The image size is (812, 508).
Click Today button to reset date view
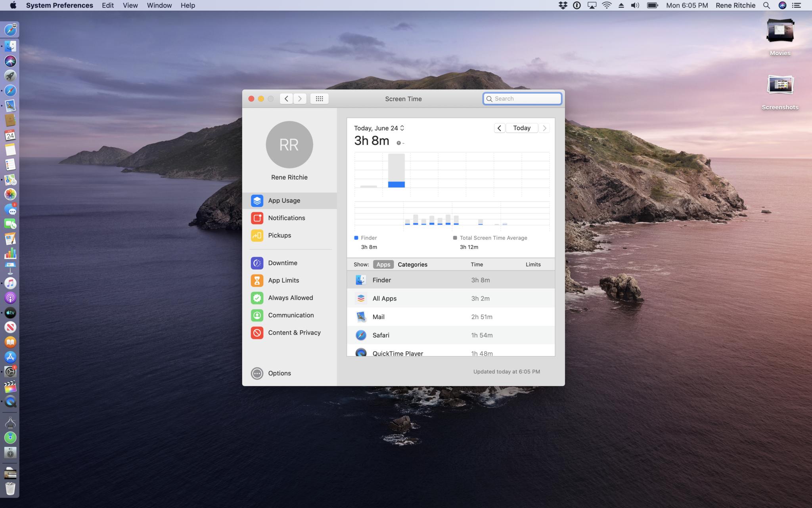(521, 127)
